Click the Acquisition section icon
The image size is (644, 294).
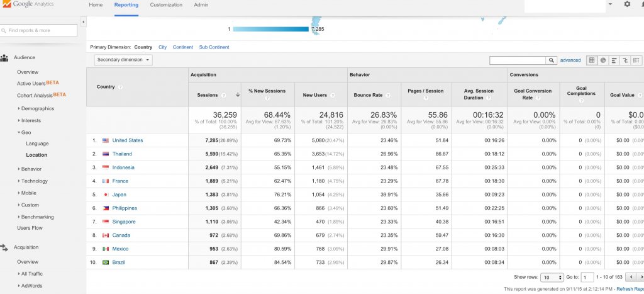point(4,247)
